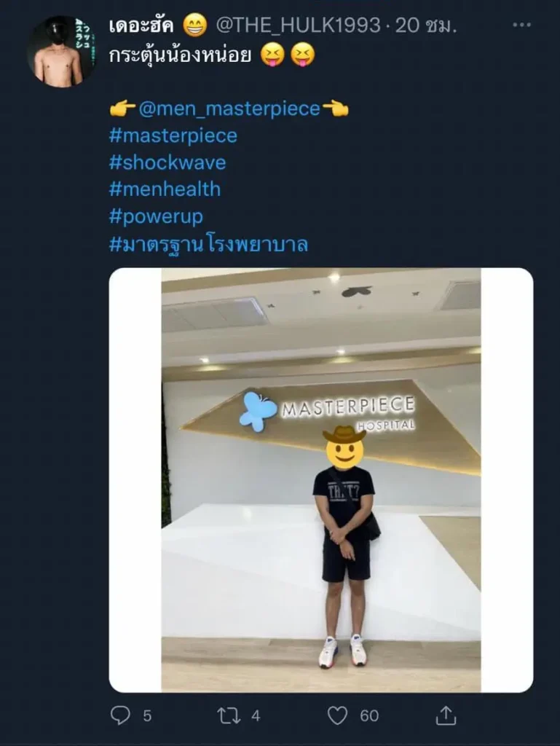Click the reply speech bubble icon
The image size is (560, 746).
pos(120,715)
